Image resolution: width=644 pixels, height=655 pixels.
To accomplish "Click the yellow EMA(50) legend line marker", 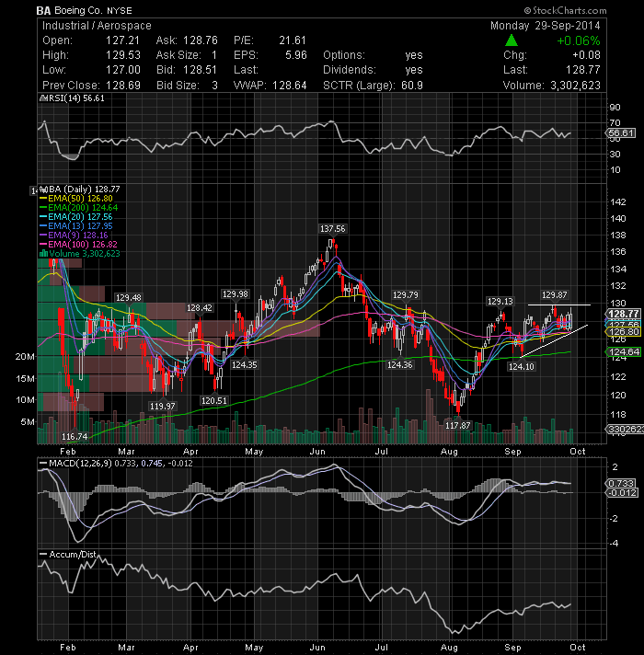I will tap(43, 199).
